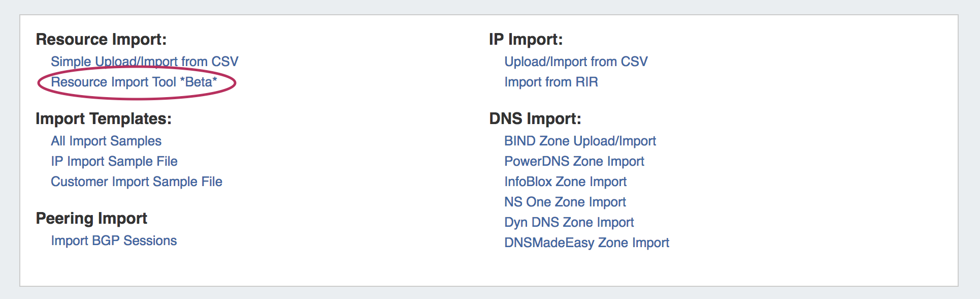Click the Peering Import heading
The height and width of the screenshot is (299, 980).
tap(91, 218)
